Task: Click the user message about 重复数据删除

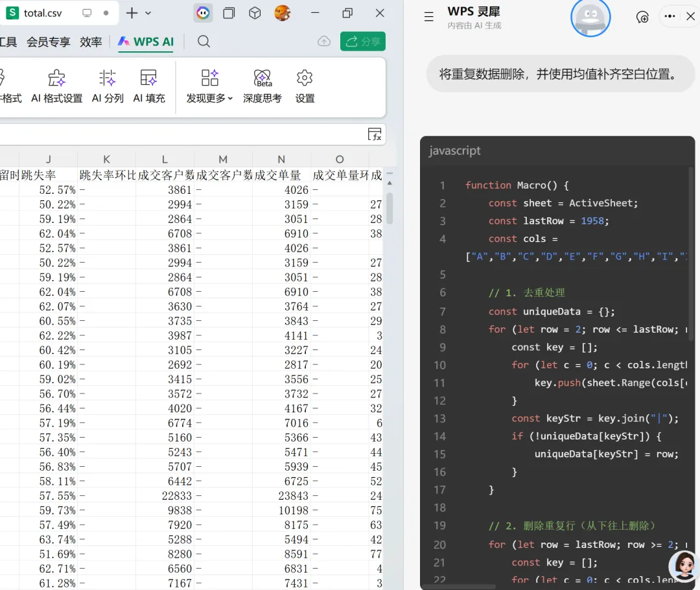Action: pyautogui.click(x=560, y=74)
